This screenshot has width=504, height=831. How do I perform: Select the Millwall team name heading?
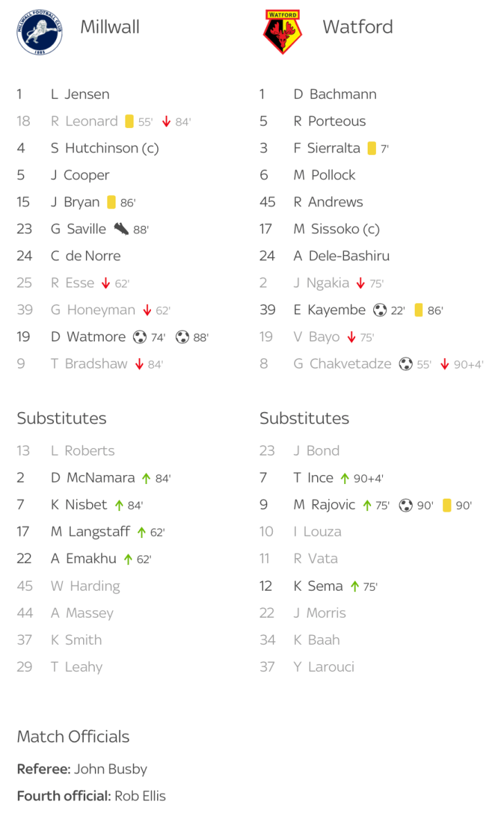tap(110, 27)
